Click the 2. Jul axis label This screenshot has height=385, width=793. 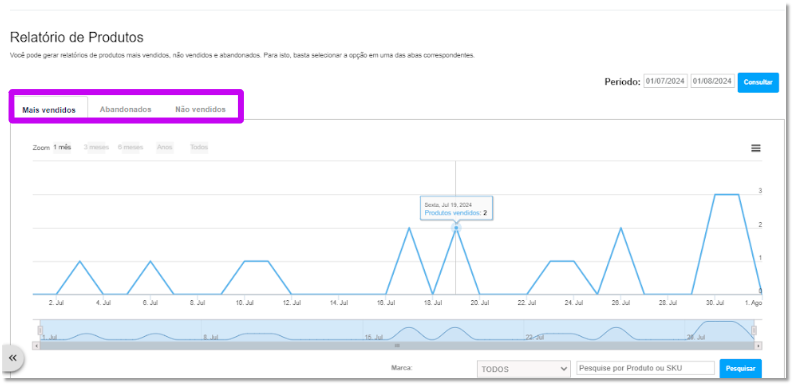(57, 303)
